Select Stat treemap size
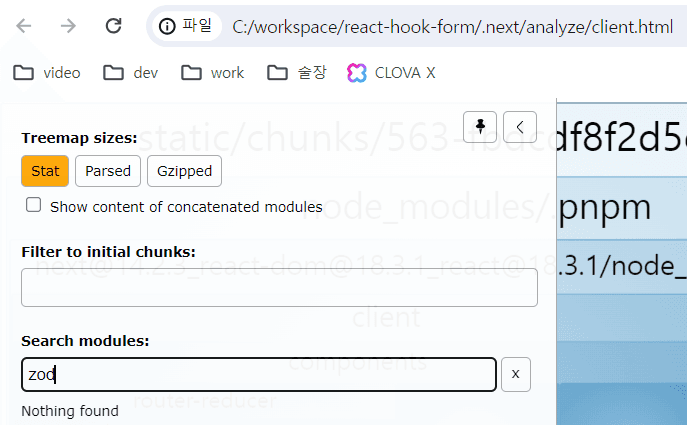The image size is (687, 425). (45, 171)
